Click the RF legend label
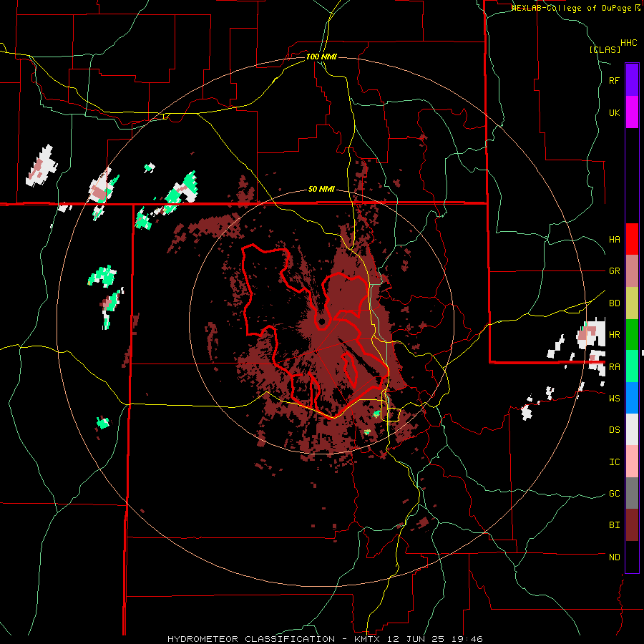This screenshot has height=644, width=644. (614, 80)
